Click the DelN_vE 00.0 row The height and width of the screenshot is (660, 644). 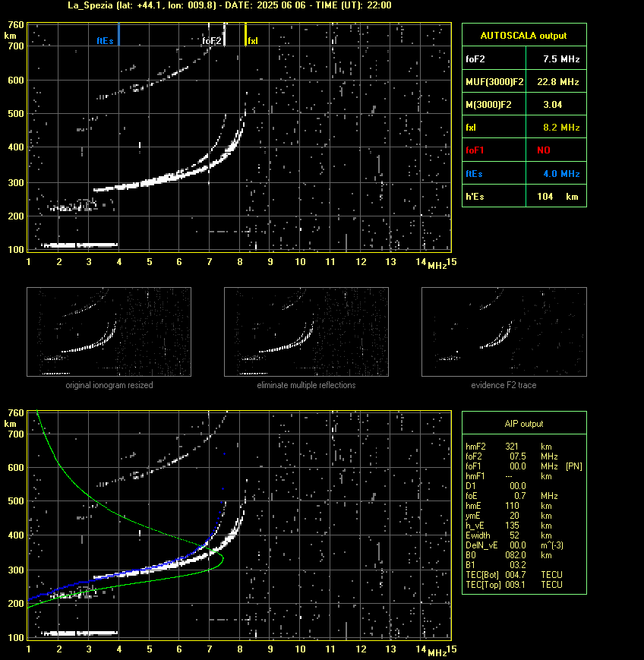pos(514,545)
